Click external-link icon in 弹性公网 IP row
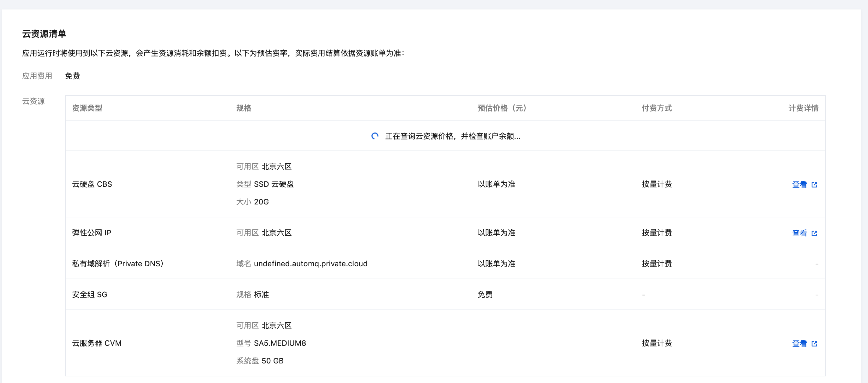 [814, 233]
